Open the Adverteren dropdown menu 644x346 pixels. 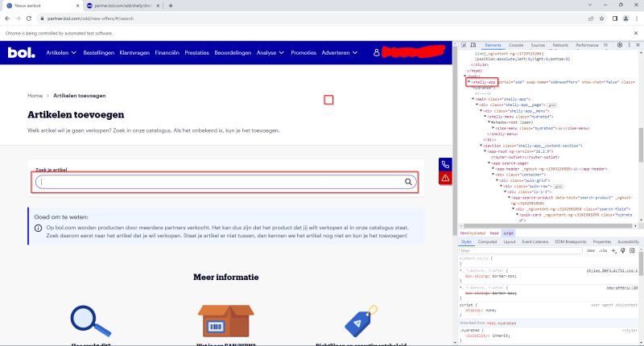[339, 52]
